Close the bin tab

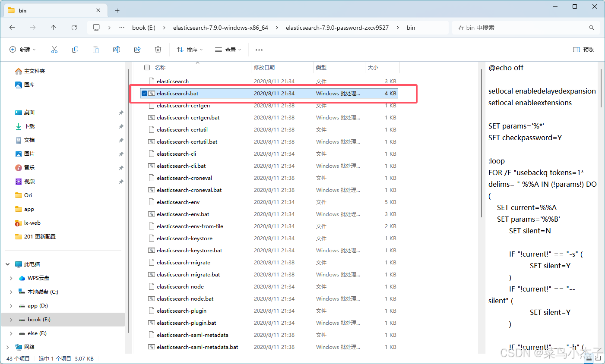click(98, 10)
